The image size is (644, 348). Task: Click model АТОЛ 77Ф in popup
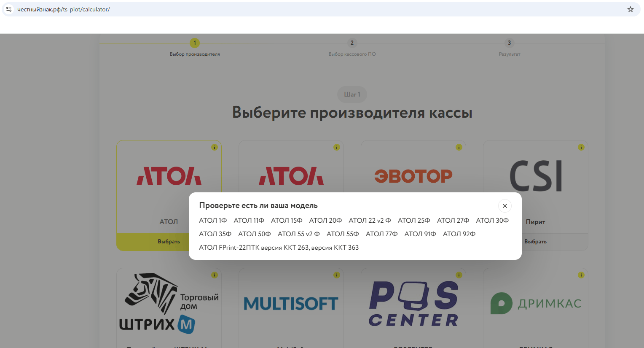pos(381,234)
